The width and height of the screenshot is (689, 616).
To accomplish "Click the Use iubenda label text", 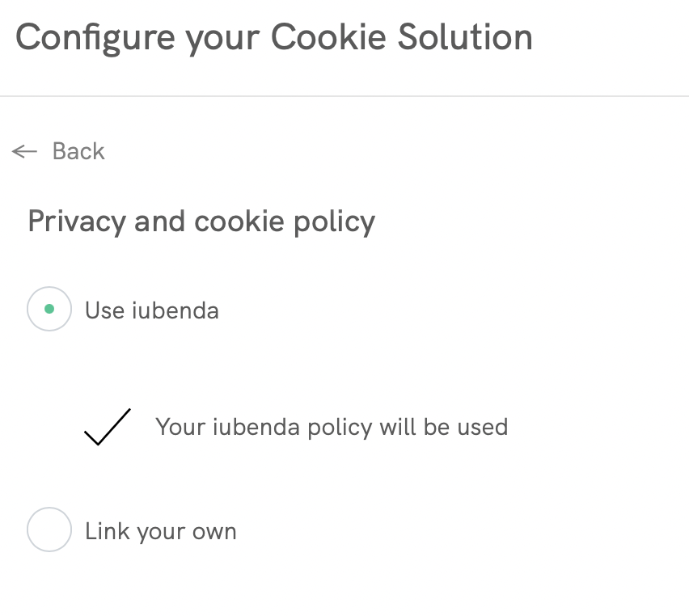I will (152, 310).
